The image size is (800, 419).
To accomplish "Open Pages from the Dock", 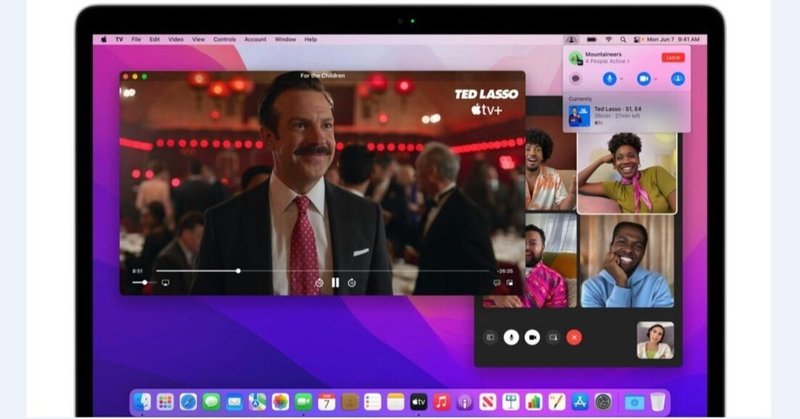I will point(557,402).
